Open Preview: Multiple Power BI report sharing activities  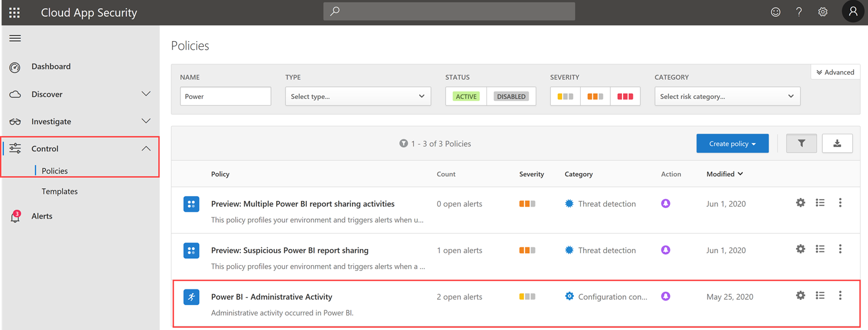(303, 204)
